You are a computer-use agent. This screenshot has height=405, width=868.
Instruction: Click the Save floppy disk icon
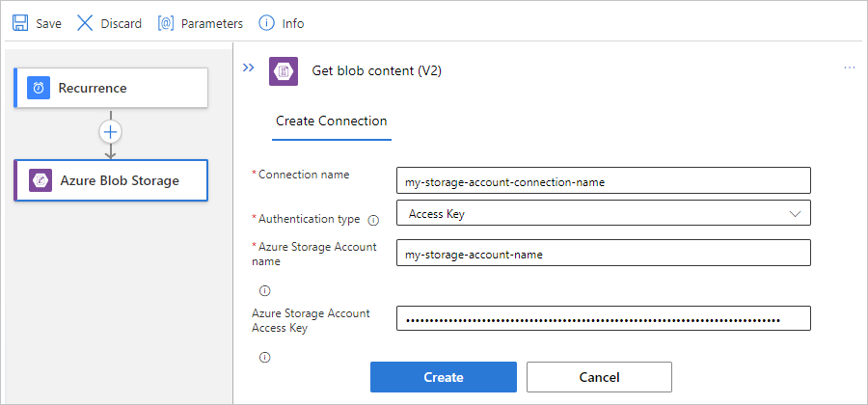click(x=20, y=23)
